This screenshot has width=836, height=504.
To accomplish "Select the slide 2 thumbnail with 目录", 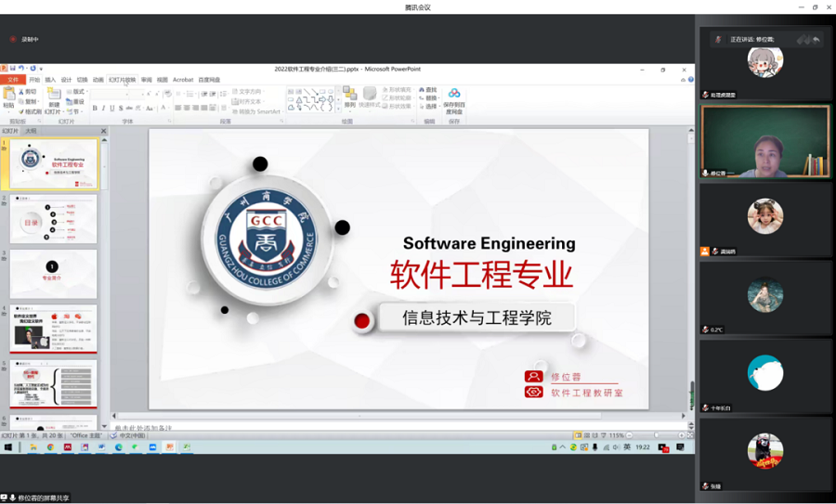I will coord(53,219).
